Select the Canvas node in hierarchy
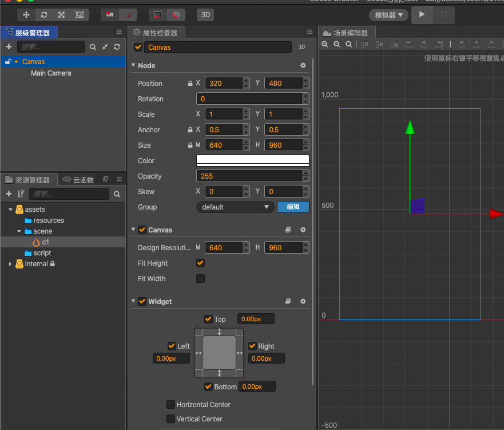 (33, 62)
